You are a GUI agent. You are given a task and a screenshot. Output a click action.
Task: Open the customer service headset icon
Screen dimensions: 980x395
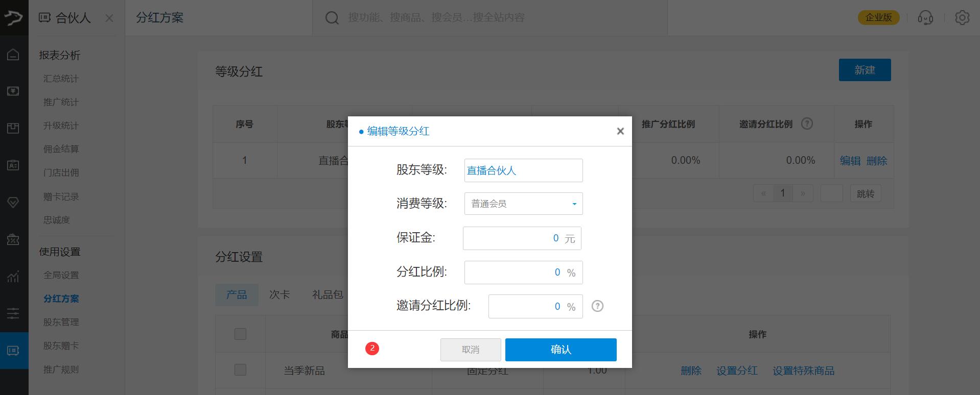click(x=925, y=18)
